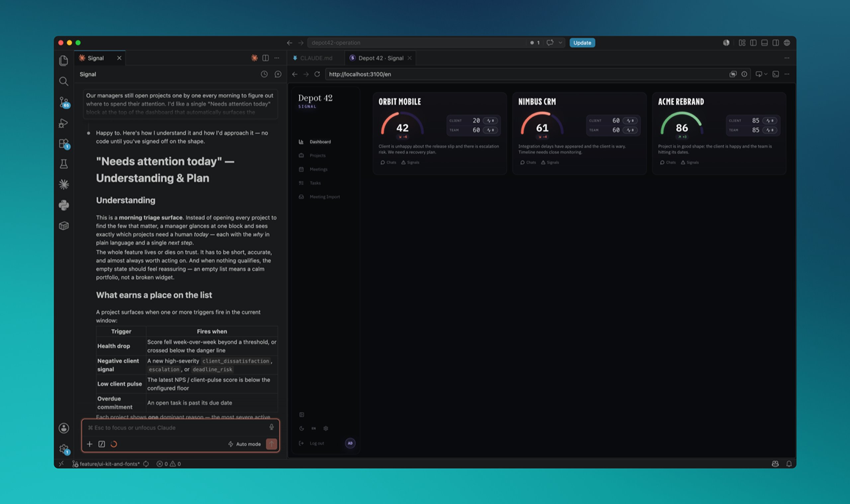
Task: Open the browser page in integrated terminal icon
Action: [775, 74]
